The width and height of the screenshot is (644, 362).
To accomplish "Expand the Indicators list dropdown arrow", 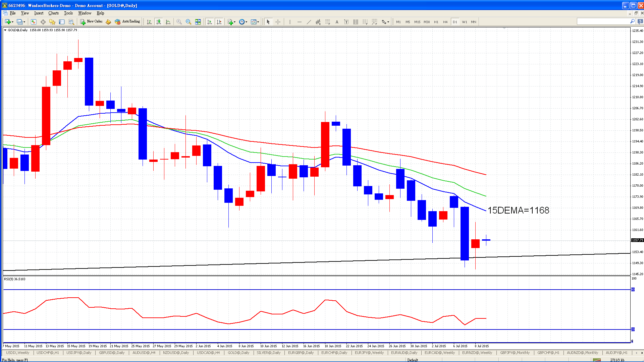I will click(235, 22).
